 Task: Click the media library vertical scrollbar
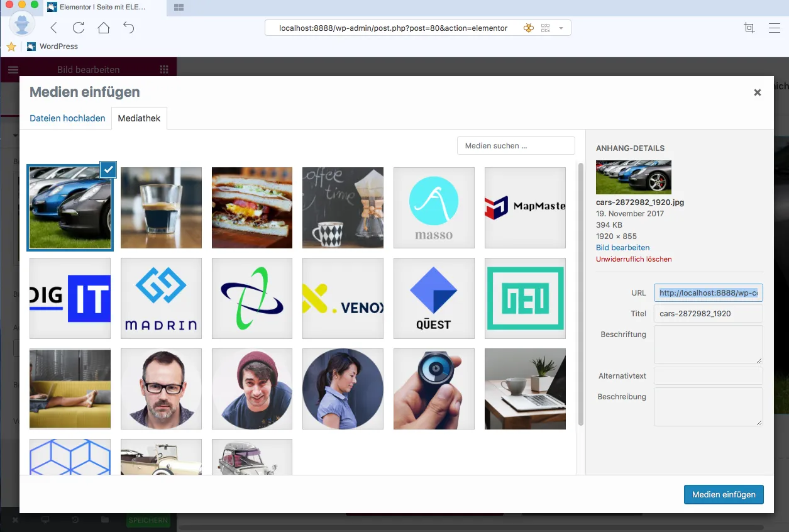tap(581, 294)
